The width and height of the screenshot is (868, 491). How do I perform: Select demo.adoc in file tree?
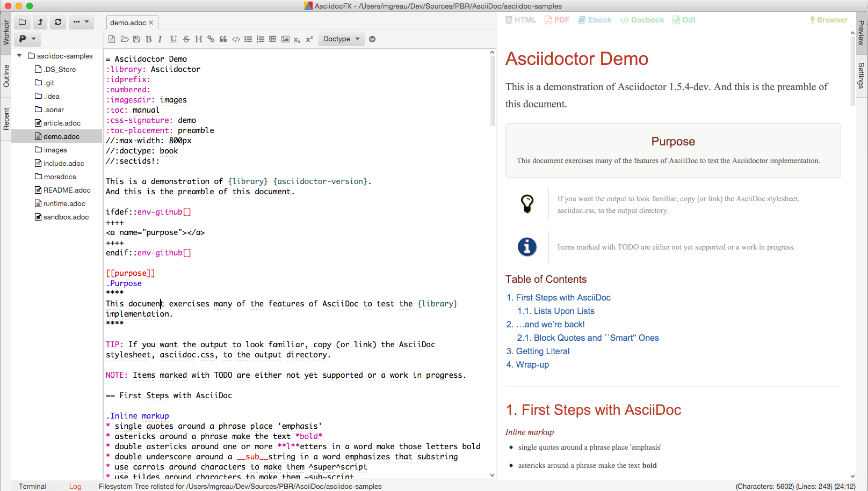[x=57, y=136]
